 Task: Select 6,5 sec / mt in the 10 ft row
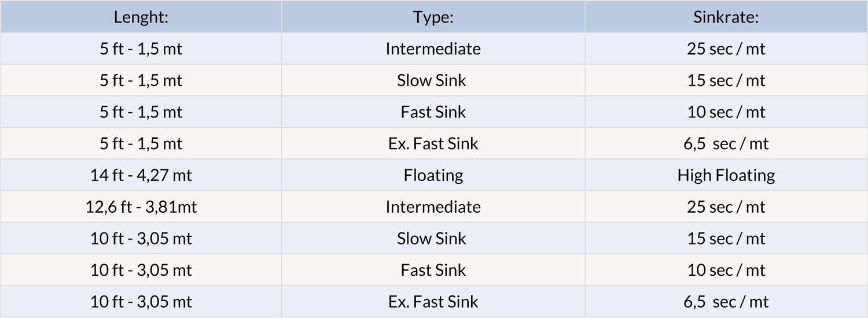pyautogui.click(x=727, y=302)
